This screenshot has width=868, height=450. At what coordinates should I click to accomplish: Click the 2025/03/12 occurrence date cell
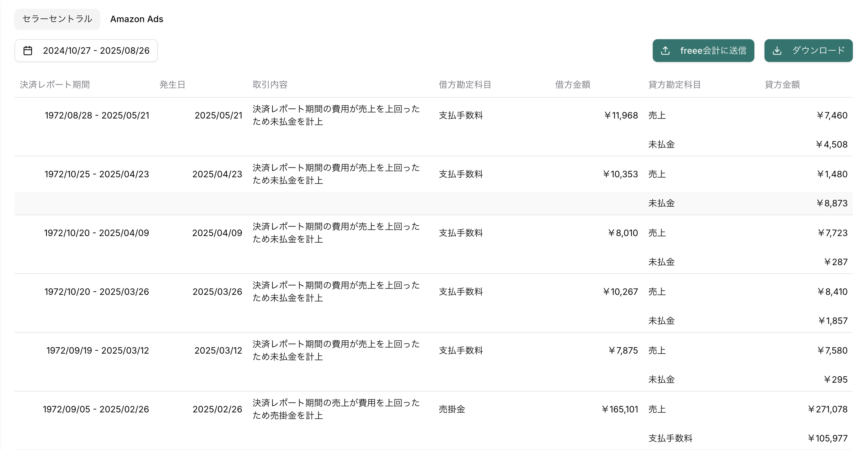coord(218,350)
